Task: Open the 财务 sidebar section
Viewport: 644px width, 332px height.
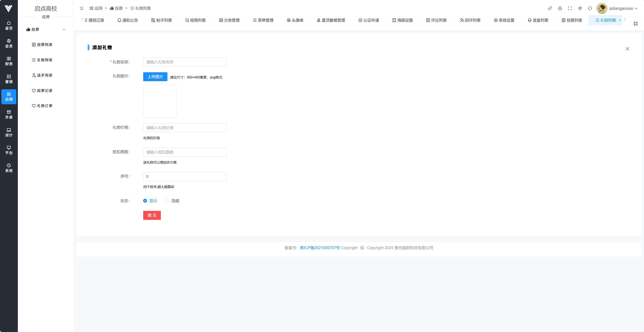Action: pyautogui.click(x=9, y=61)
